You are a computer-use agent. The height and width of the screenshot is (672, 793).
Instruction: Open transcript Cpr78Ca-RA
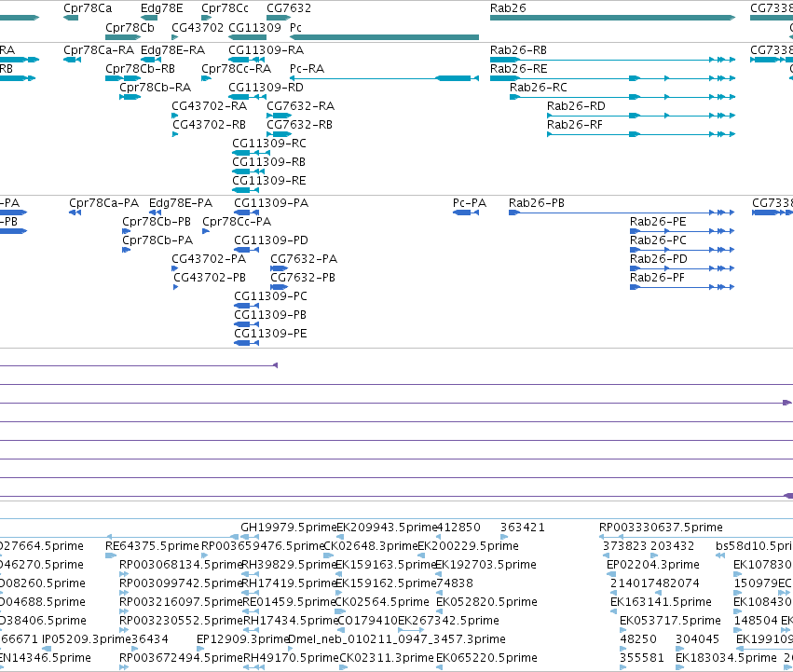(x=99, y=50)
